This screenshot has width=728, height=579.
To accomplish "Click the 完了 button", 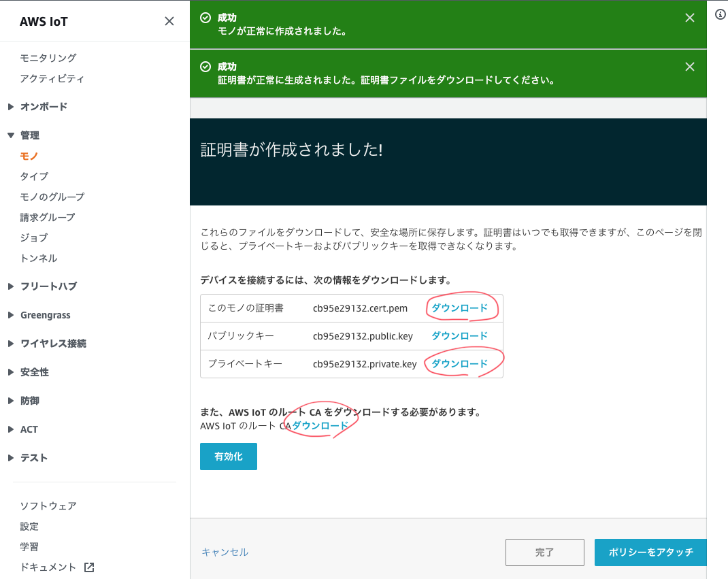I will 544,552.
